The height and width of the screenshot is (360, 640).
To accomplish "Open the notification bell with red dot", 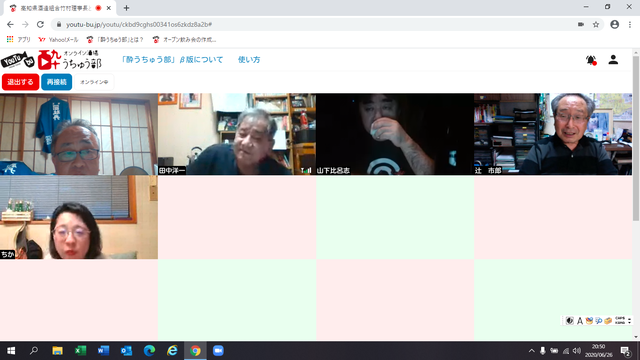I will click(591, 60).
